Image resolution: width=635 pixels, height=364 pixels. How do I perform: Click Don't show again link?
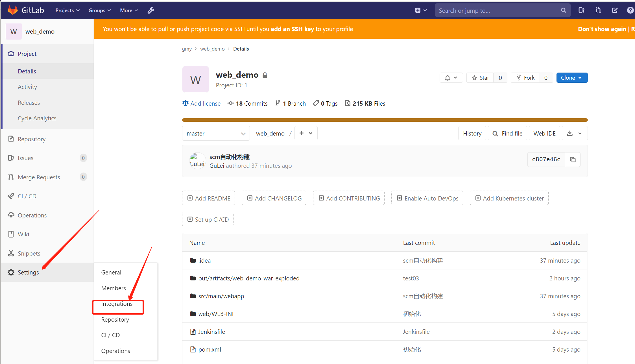click(x=602, y=29)
